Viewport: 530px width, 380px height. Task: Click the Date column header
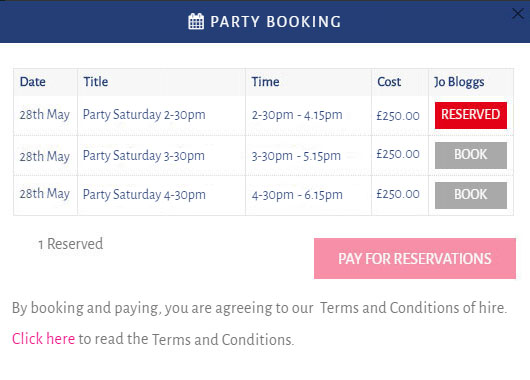(x=33, y=82)
